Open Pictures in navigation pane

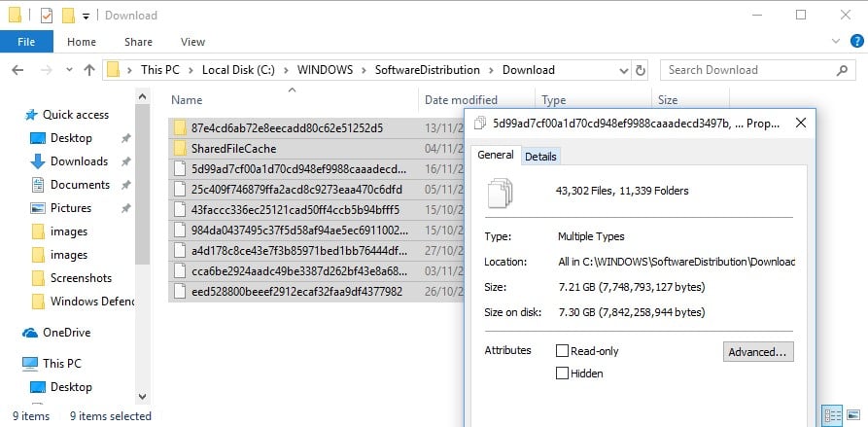pyautogui.click(x=71, y=208)
